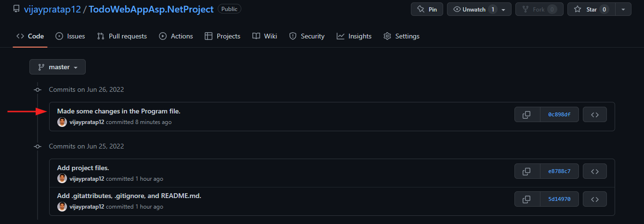Image resolution: width=644 pixels, height=224 pixels.
Task: Pin the repository to profile
Action: (x=427, y=9)
